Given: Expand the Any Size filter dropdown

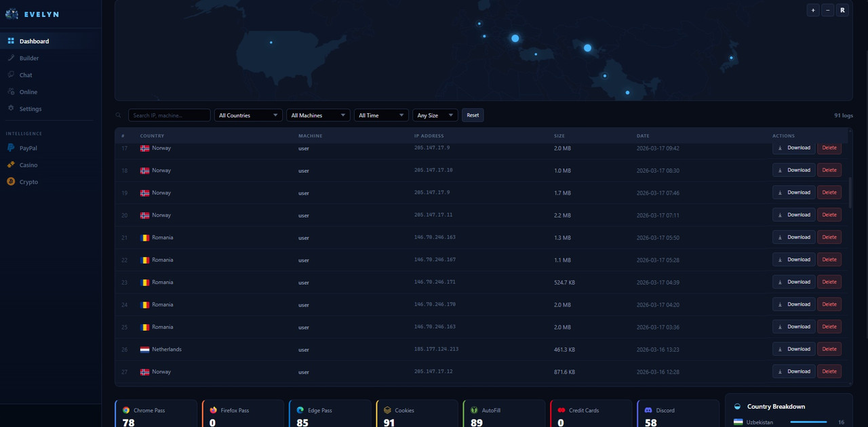Looking at the screenshot, I should point(435,115).
